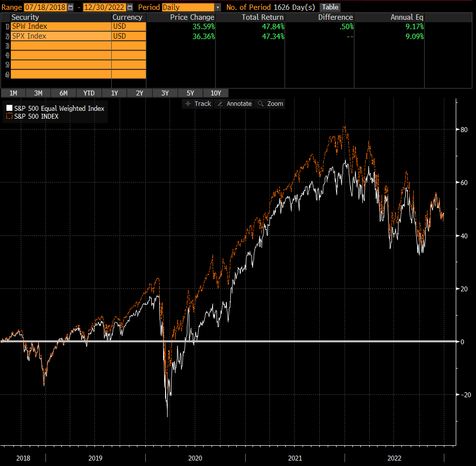This screenshot has height=466, width=476.
Task: Click the 9.17% annual equivalent value
Action: (x=414, y=27)
